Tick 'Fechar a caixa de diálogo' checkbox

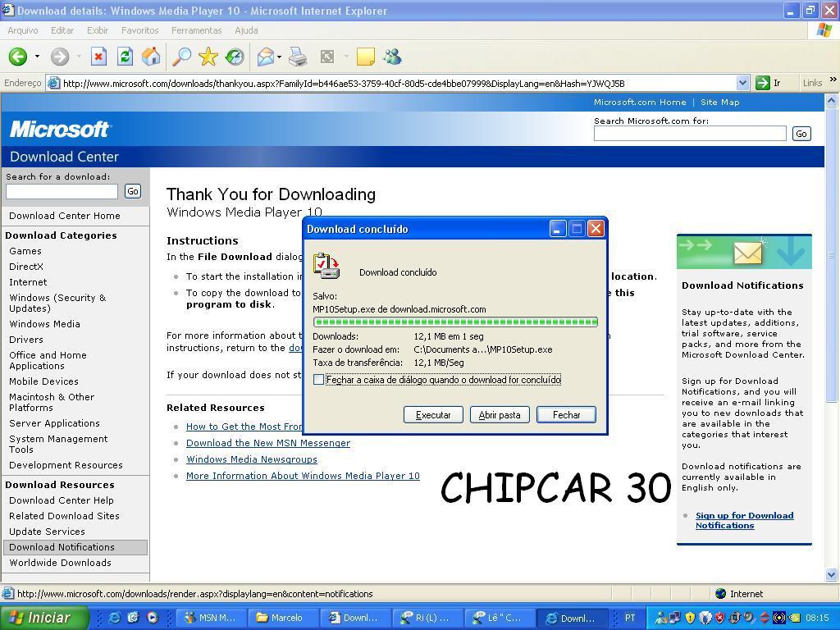319,380
